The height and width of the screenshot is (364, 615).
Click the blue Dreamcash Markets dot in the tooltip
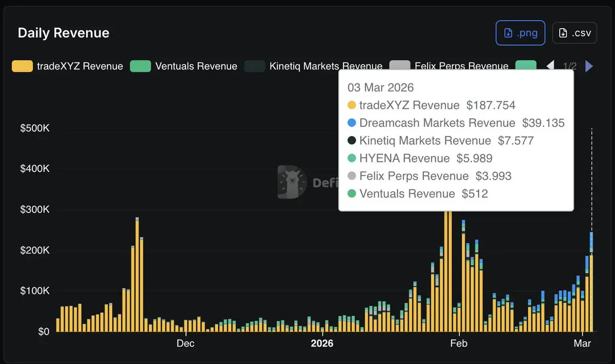pyautogui.click(x=352, y=123)
